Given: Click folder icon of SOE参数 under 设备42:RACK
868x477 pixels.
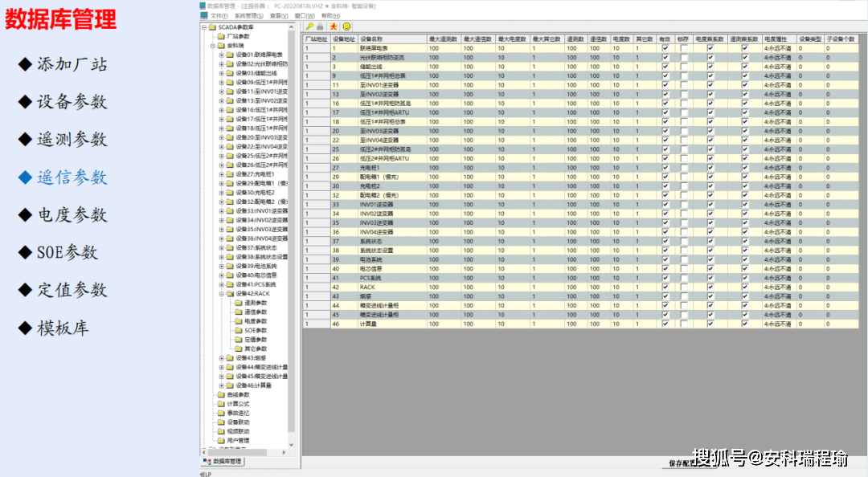Looking at the screenshot, I should tap(240, 330).
